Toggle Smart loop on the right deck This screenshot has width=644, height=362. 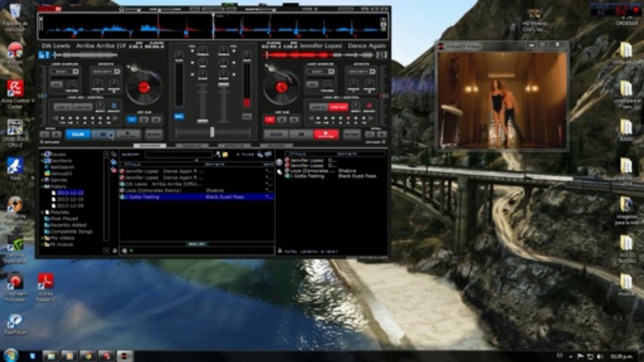click(369, 106)
